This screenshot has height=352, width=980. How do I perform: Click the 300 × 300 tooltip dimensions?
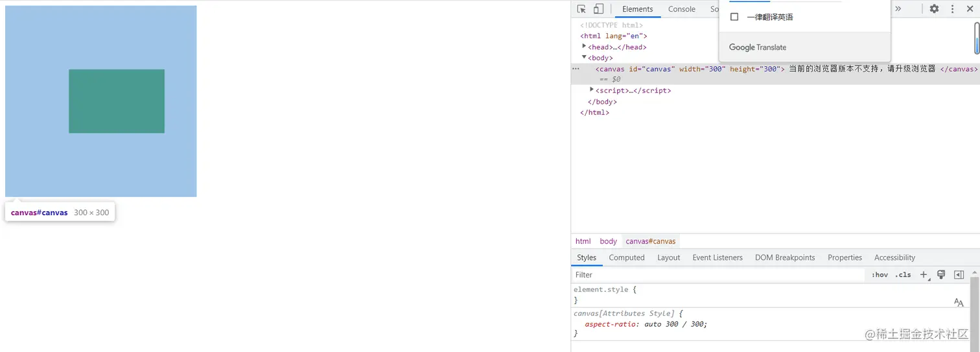point(91,213)
